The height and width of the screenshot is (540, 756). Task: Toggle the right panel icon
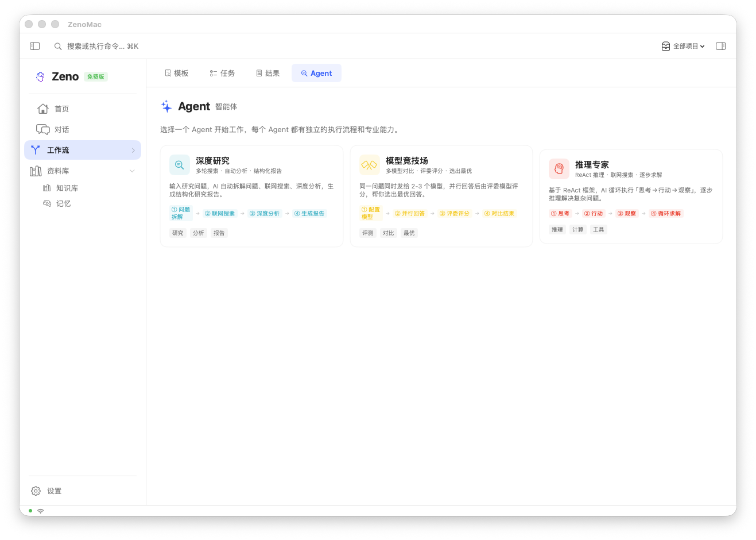point(720,46)
